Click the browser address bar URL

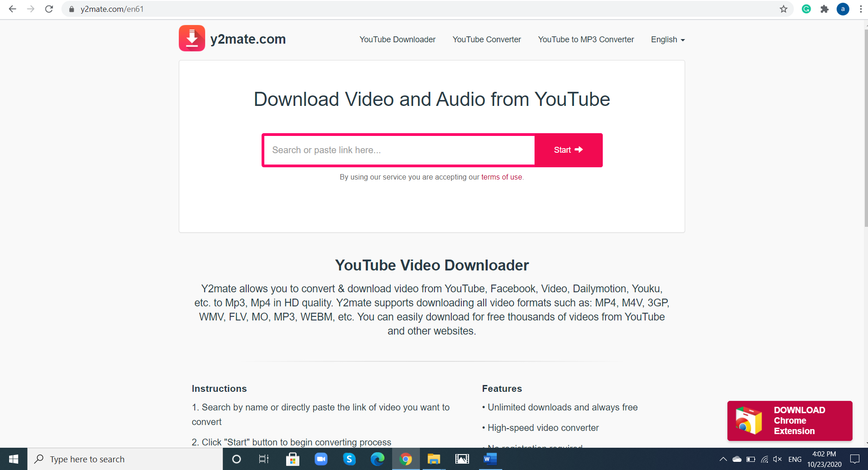coord(112,9)
